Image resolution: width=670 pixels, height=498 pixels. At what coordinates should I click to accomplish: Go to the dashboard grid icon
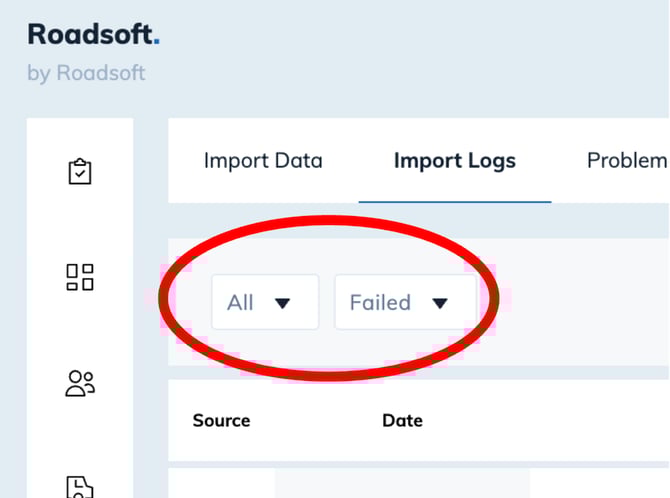click(80, 277)
